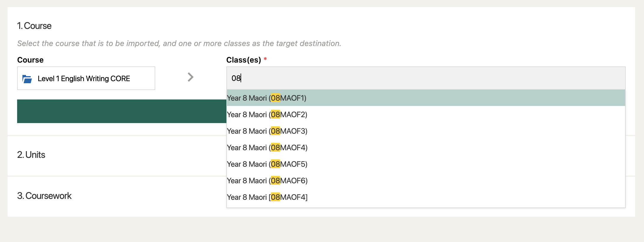
Task: Focus the Class(es) search input containing 08
Action: 426,78
